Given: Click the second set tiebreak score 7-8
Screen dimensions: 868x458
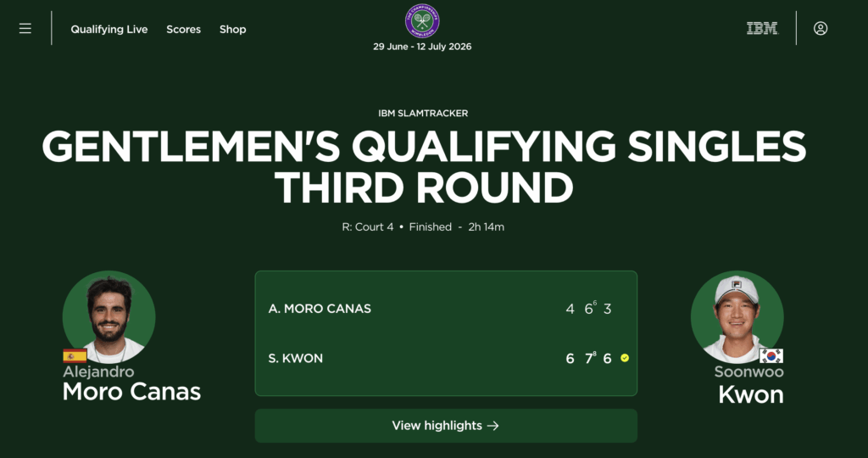Looking at the screenshot, I should pyautogui.click(x=590, y=358).
